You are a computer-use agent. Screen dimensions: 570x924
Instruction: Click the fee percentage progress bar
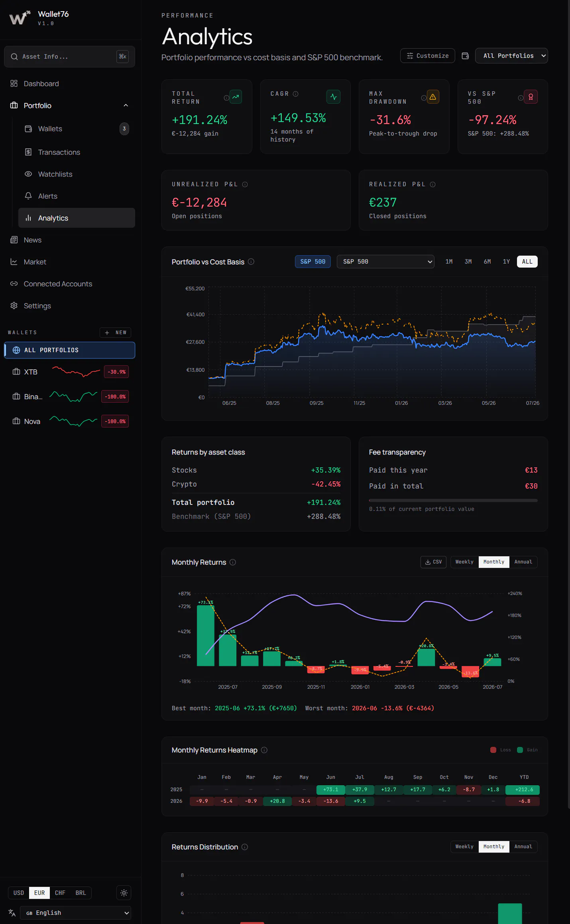click(453, 500)
